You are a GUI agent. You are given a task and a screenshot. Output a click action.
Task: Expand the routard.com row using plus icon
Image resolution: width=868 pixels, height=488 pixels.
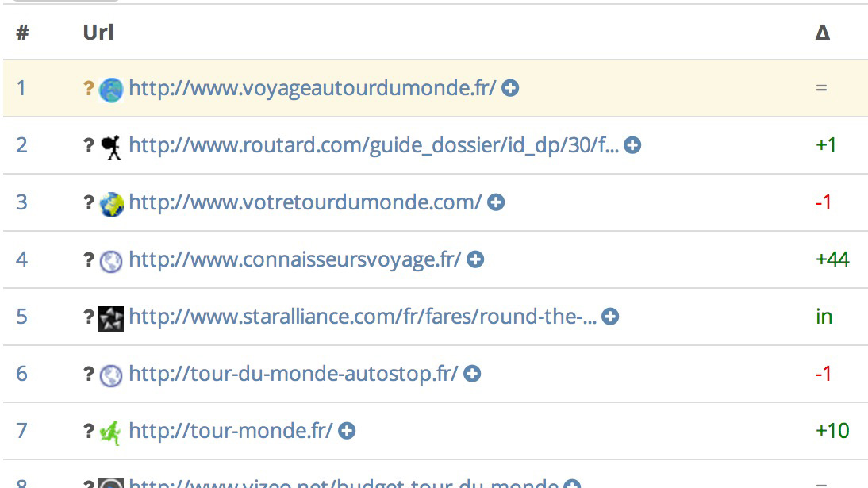pyautogui.click(x=632, y=145)
